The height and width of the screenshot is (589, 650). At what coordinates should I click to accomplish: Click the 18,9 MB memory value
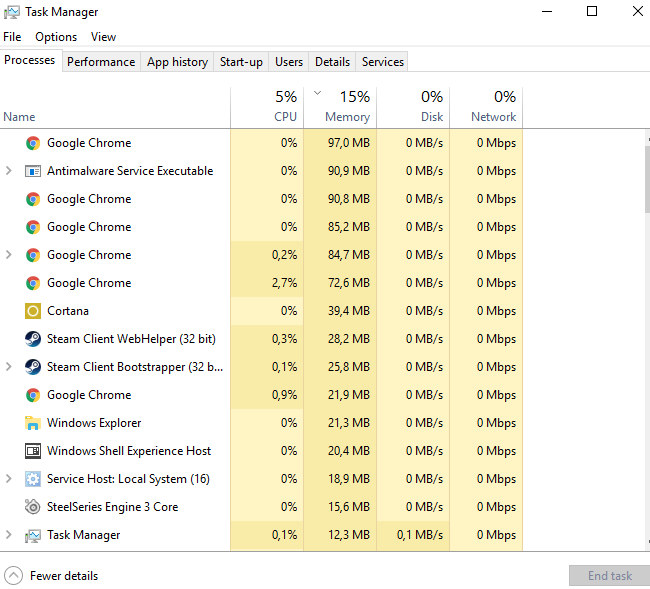coord(340,479)
